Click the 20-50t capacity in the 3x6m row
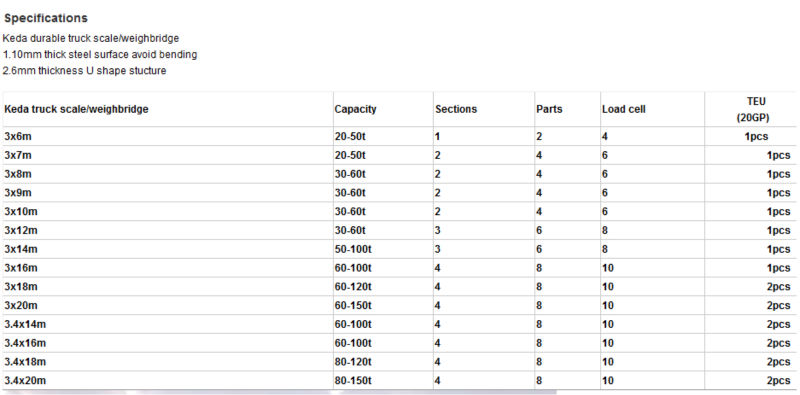Screen dimensions: 800x395 click(350, 136)
